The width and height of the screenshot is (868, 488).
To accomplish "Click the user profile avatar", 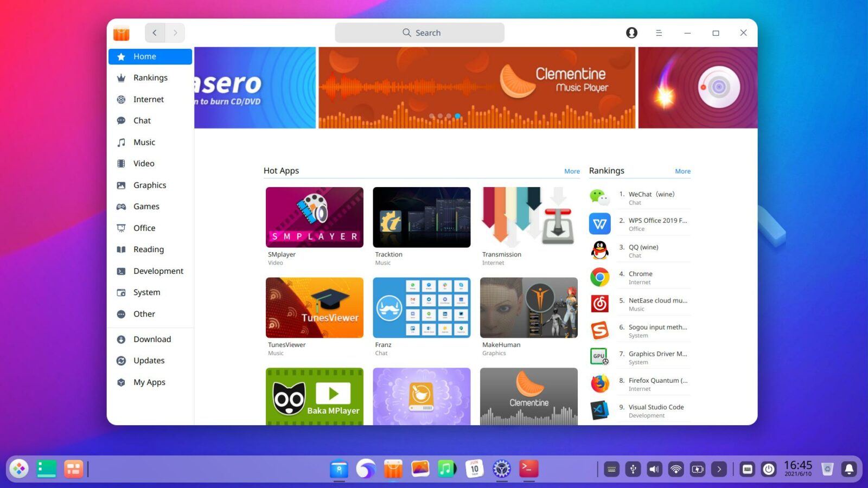I will pos(631,33).
